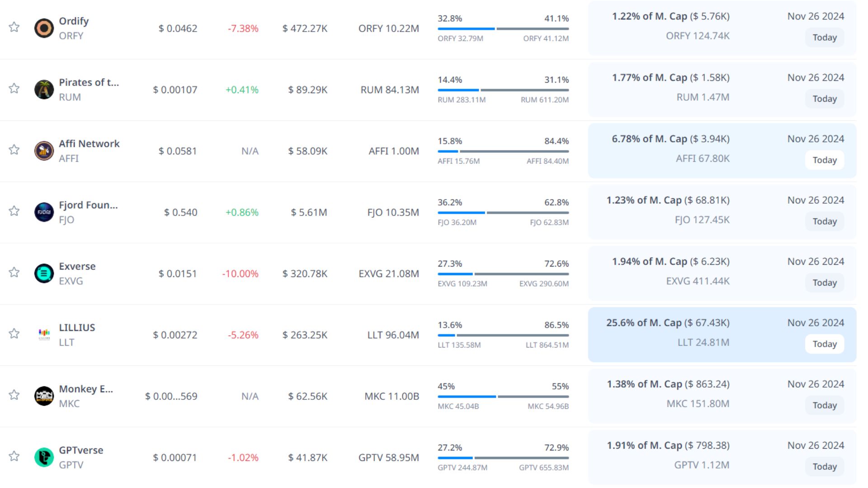Click the Affi Network coin logo
The width and height of the screenshot is (868, 488).
click(x=44, y=151)
